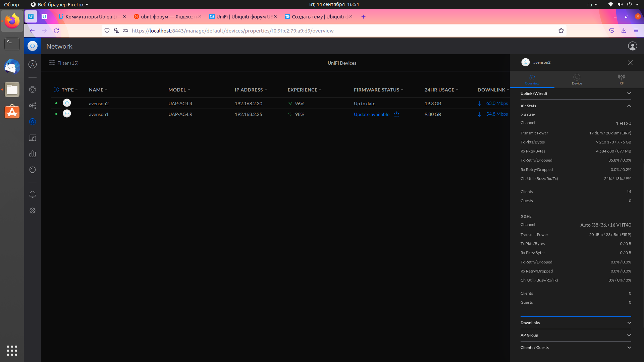Open the UniFi Dashboard sidebar icon
644x362 pixels.
tap(33, 89)
